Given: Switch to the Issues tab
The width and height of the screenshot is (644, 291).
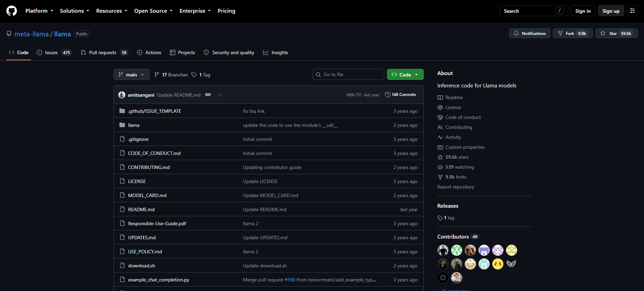Looking at the screenshot, I should tap(54, 52).
